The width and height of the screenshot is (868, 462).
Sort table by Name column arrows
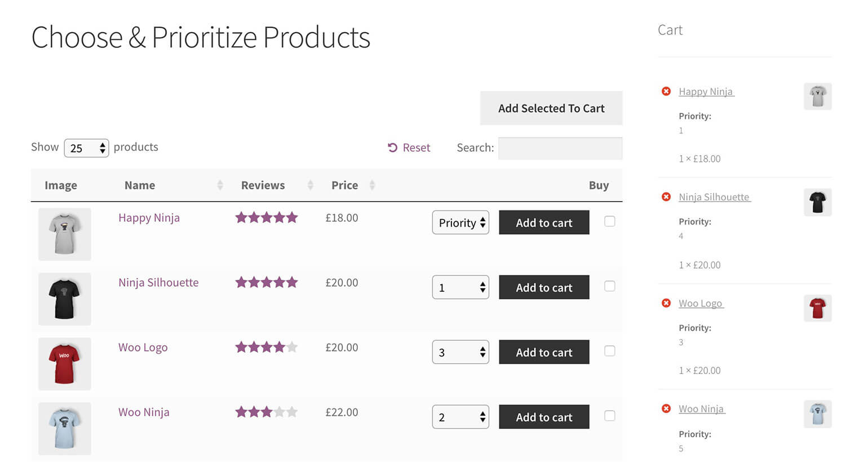220,185
